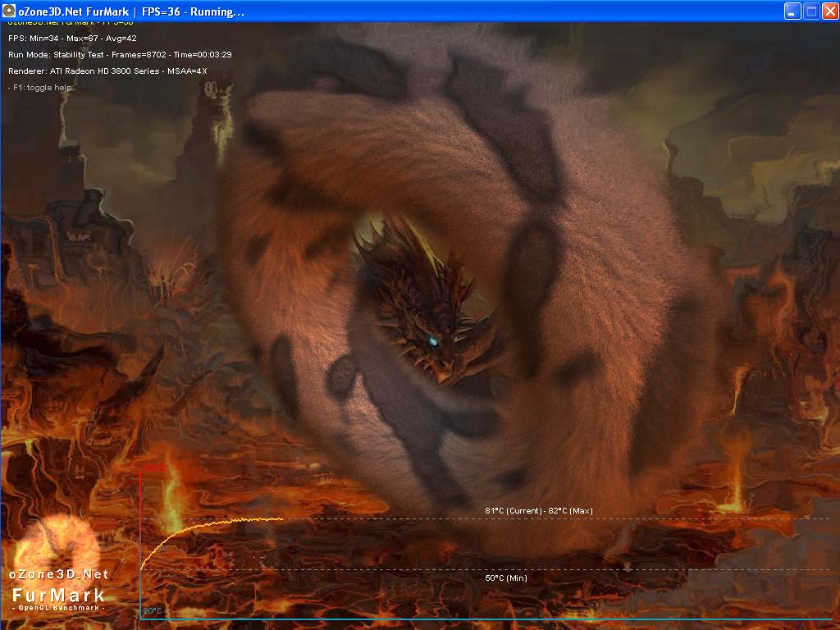Image resolution: width=840 pixels, height=630 pixels.
Task: Click the FurMark title bar app icon
Action: 9,11
